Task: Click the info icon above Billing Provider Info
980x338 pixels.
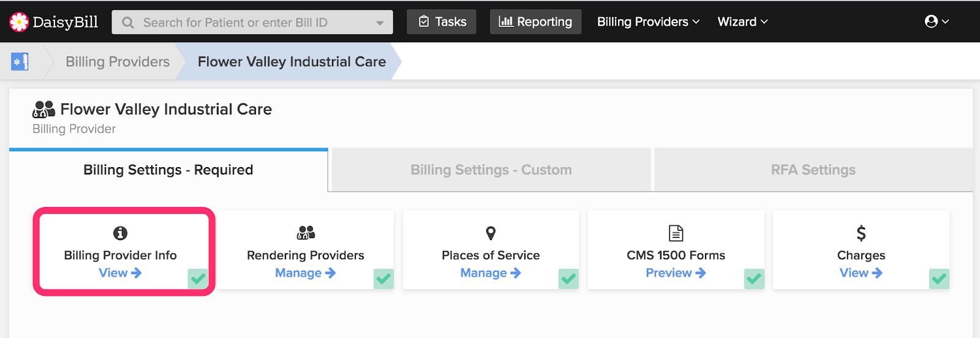Action: coord(121,233)
